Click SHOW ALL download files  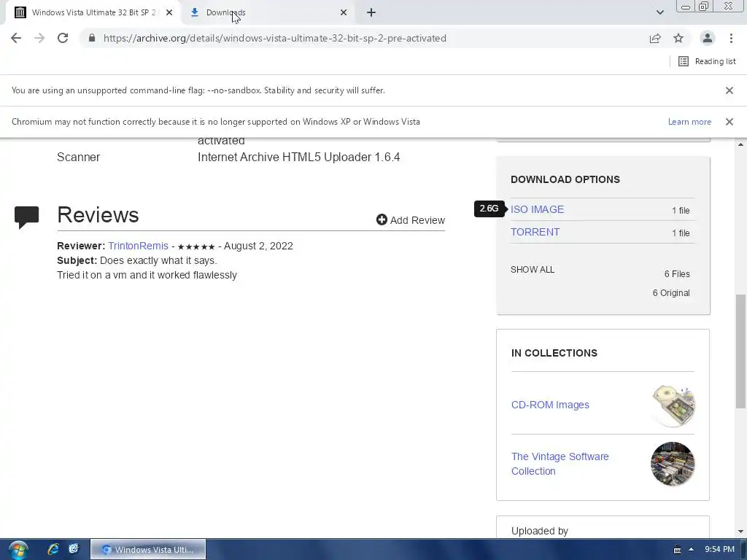[533, 270]
